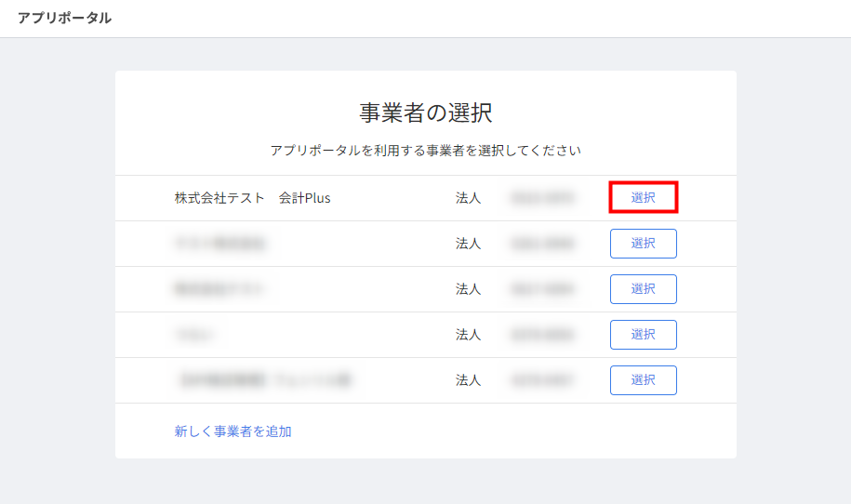Click the 法人 label in the third row
The width and height of the screenshot is (851, 504).
468,289
